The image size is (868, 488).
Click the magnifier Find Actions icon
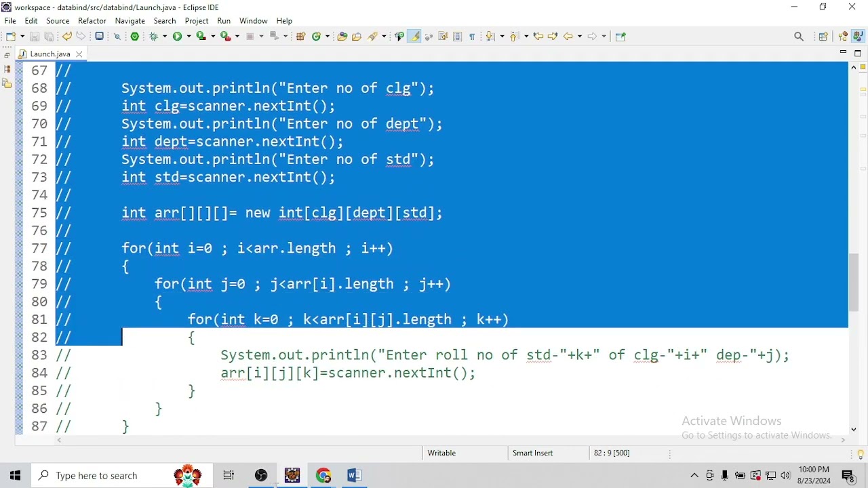[799, 37]
